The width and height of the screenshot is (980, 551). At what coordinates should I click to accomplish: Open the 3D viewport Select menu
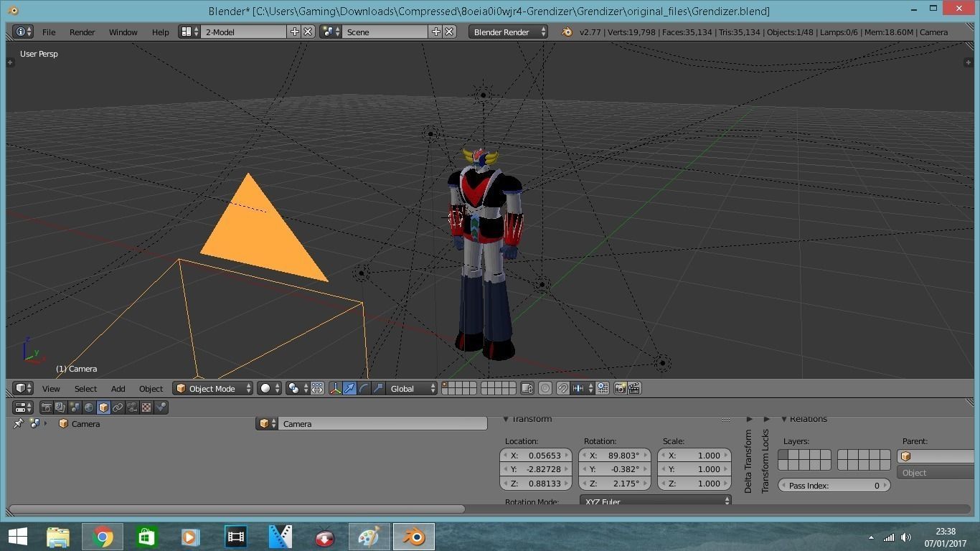85,389
